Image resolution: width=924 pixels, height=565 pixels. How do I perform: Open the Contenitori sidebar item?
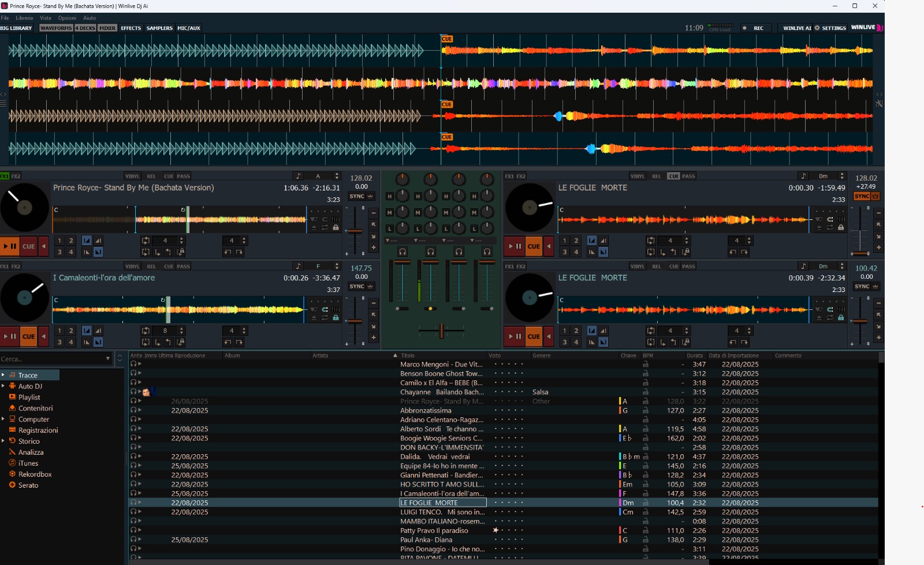tap(35, 408)
